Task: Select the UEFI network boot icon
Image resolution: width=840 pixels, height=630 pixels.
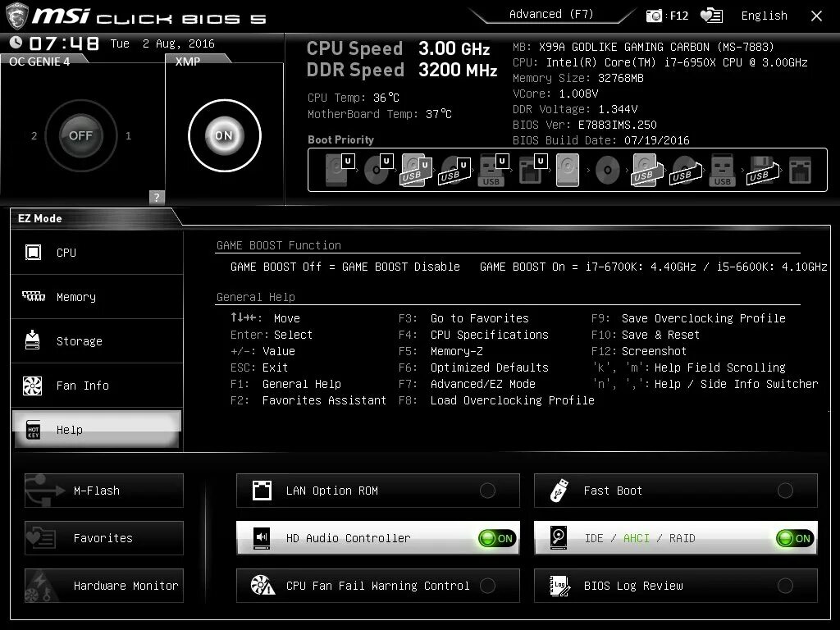Action: point(532,170)
